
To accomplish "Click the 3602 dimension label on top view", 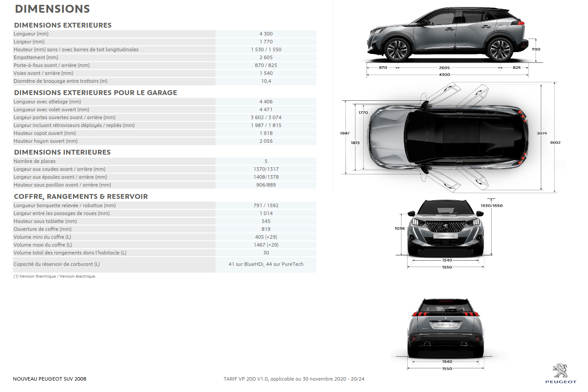I will pos(555,143).
